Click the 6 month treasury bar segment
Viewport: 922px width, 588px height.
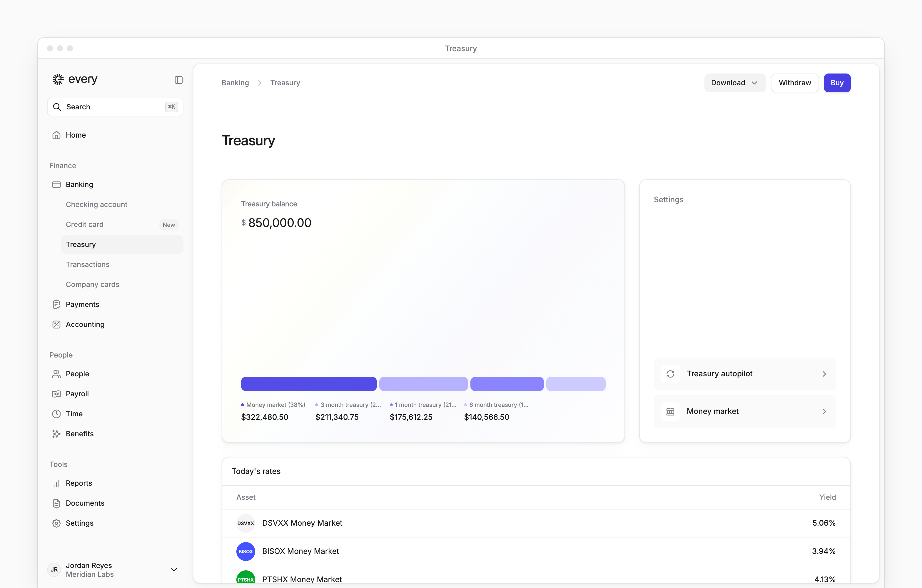coord(575,384)
